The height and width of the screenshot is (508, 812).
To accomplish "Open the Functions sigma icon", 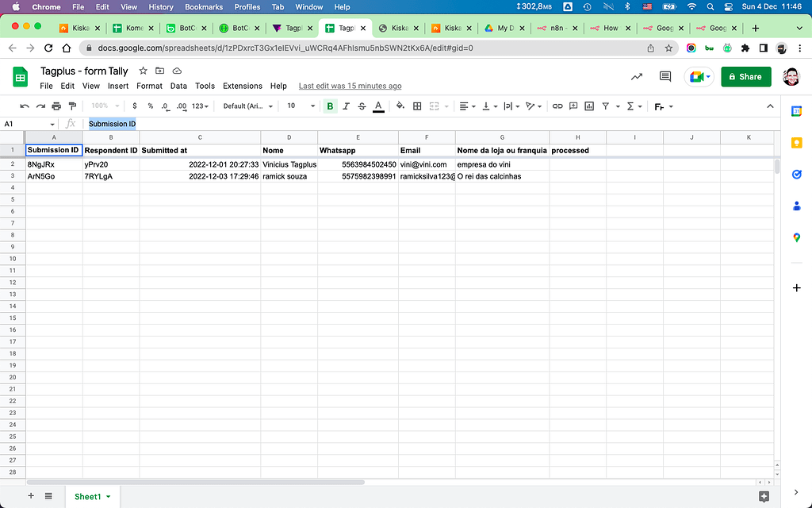I will click(630, 106).
